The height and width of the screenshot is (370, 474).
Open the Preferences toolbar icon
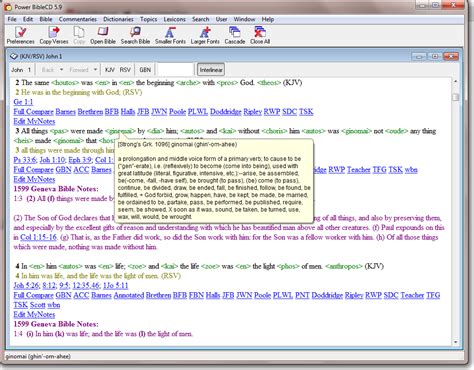tap(21, 35)
